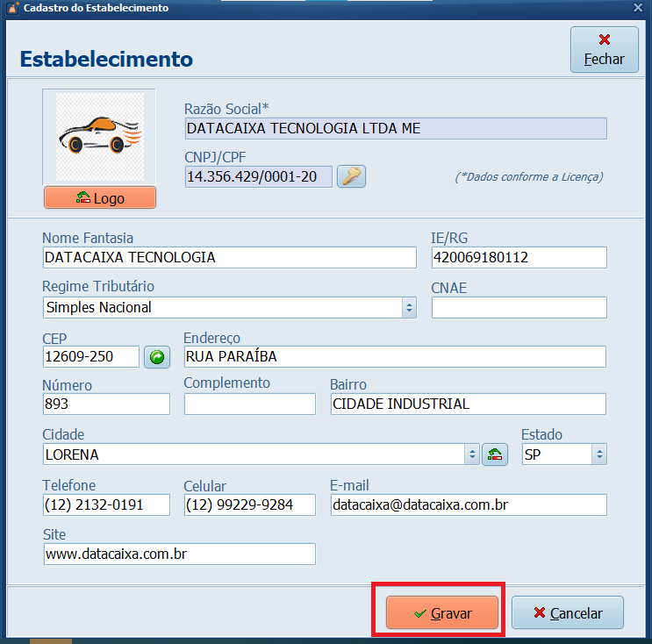Screen dimensions: 652x644
Task: Click the Cancelar button
Action: [x=568, y=612]
